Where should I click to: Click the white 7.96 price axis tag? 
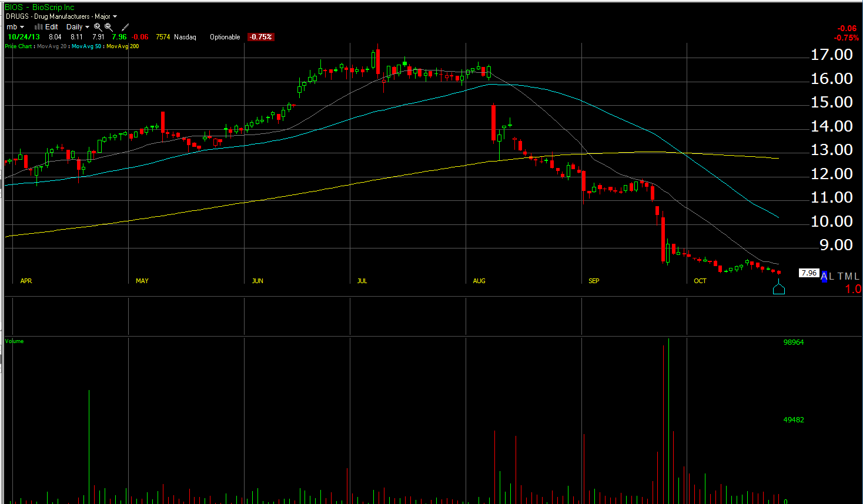[x=809, y=273]
